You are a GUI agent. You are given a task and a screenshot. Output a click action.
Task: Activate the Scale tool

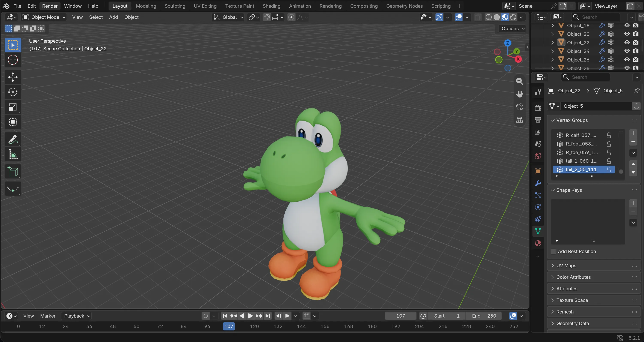(13, 107)
